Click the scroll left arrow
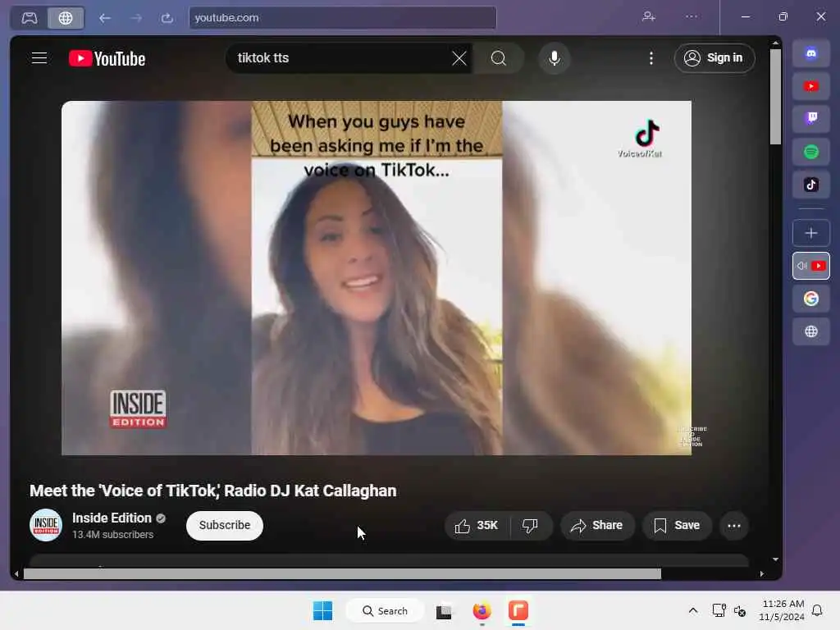Image resolution: width=840 pixels, height=630 pixels. [x=16, y=573]
